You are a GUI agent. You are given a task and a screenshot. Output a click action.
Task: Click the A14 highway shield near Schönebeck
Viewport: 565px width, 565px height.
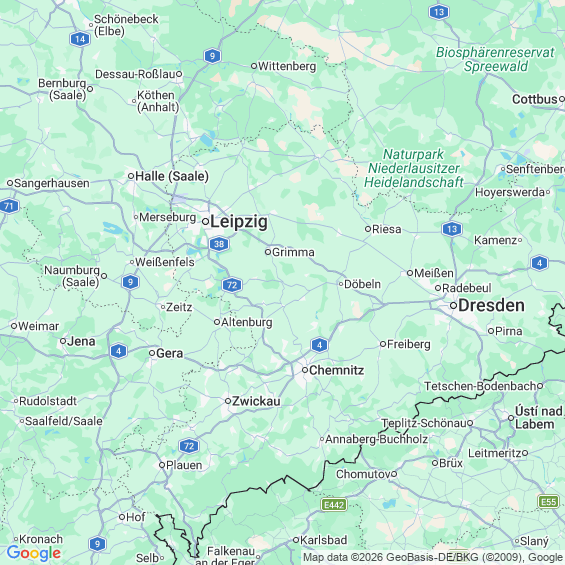[80, 39]
